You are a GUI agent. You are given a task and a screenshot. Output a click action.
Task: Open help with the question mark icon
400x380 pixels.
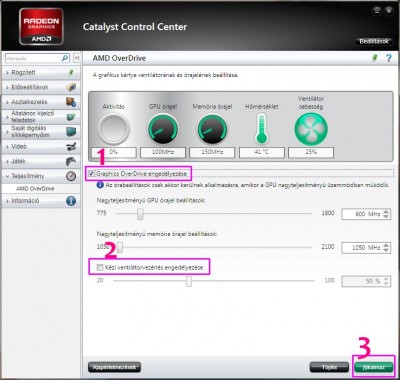[x=389, y=58]
